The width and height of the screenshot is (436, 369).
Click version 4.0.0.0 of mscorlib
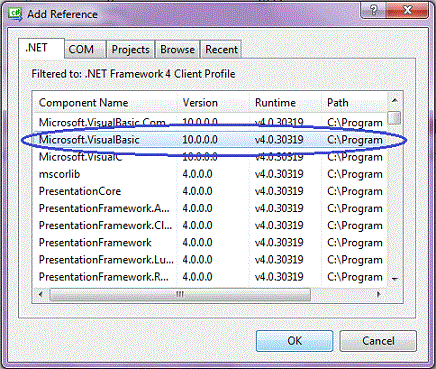tap(197, 174)
